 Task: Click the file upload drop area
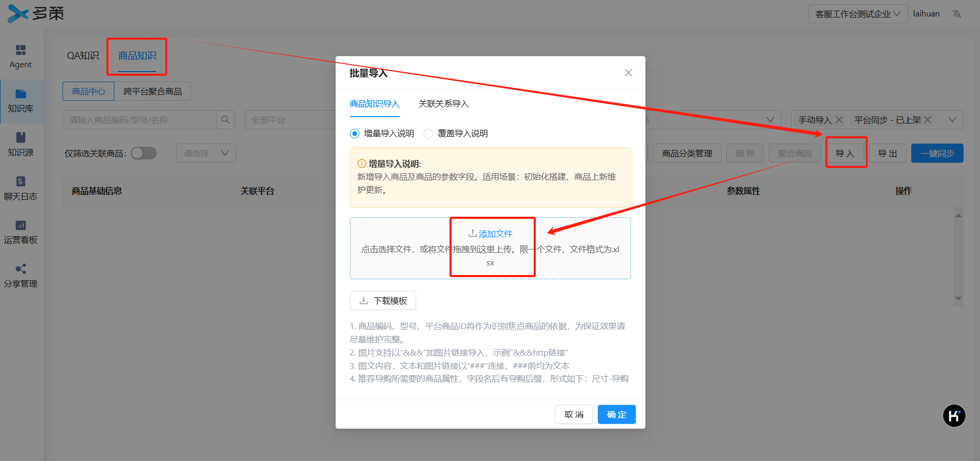(x=490, y=248)
